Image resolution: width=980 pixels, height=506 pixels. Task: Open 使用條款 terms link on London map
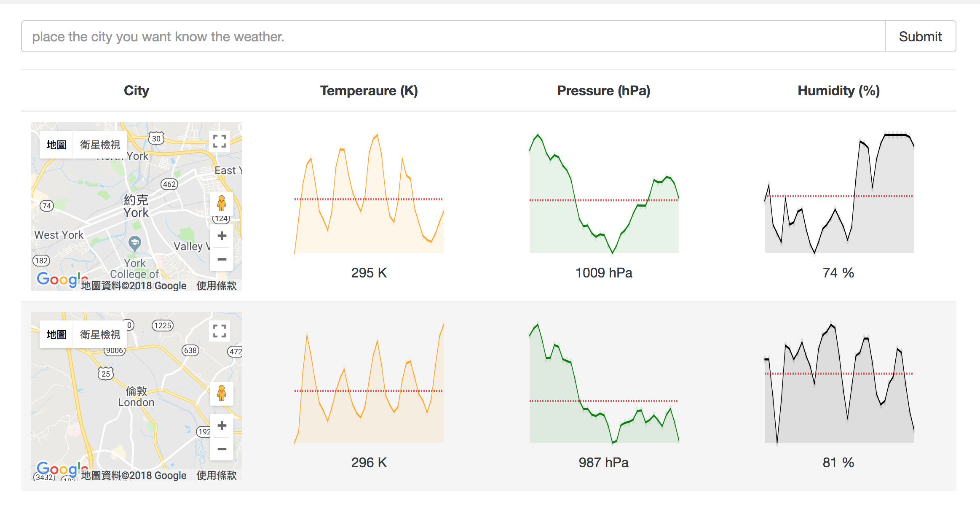pos(217,475)
